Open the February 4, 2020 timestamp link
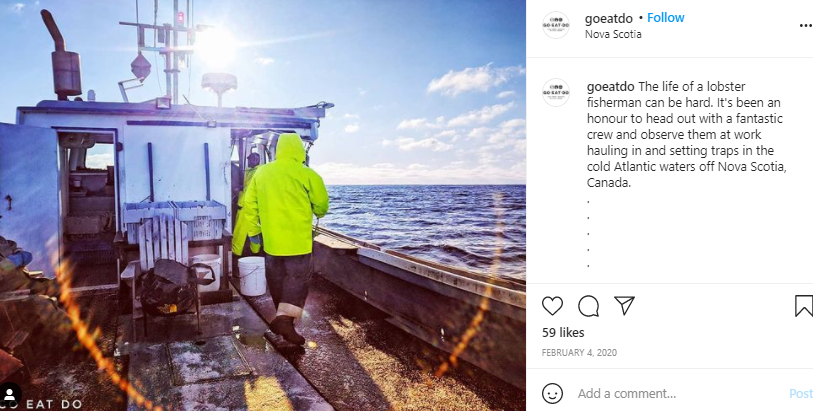Screen dimensions: 813x411 pos(579,352)
